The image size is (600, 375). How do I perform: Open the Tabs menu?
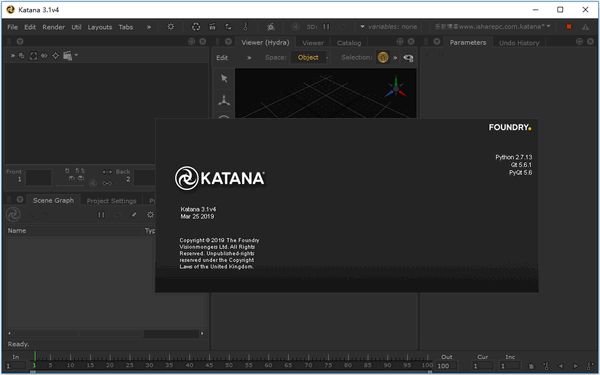[126, 27]
